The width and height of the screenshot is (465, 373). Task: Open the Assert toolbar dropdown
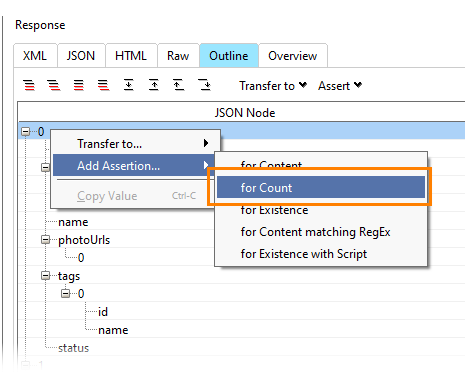click(340, 86)
